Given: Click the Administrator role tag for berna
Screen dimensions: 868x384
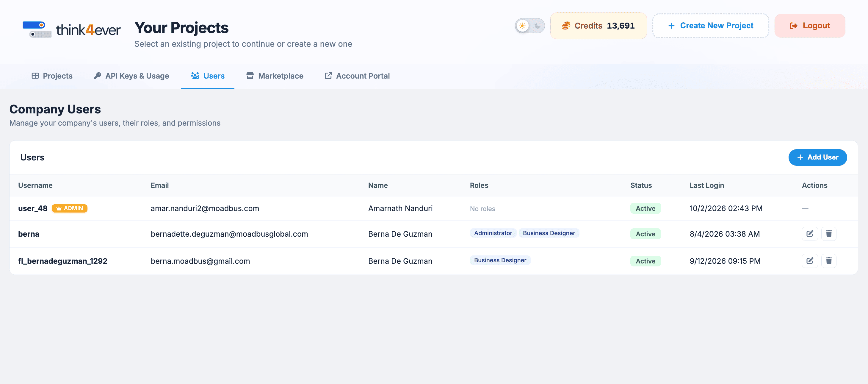Looking at the screenshot, I should coord(493,233).
